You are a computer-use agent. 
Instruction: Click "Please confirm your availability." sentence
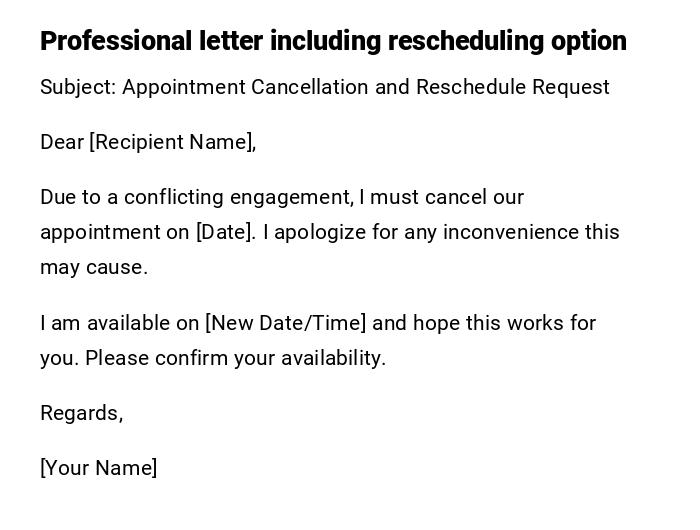tap(235, 358)
